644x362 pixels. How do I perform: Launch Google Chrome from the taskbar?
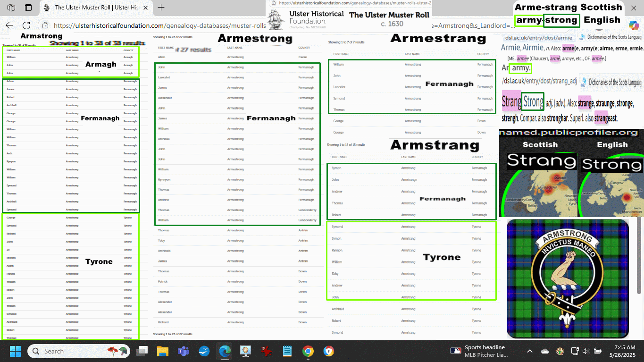(308, 351)
